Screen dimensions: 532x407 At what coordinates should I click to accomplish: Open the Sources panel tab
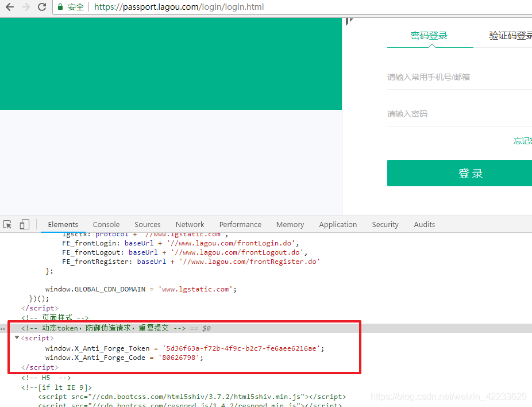(x=147, y=224)
